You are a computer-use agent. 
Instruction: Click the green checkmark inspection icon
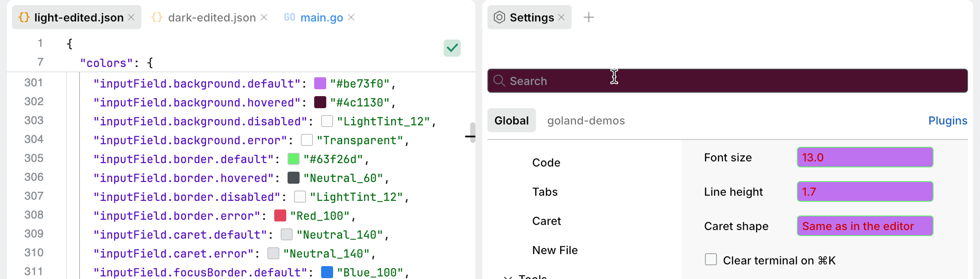click(x=452, y=48)
